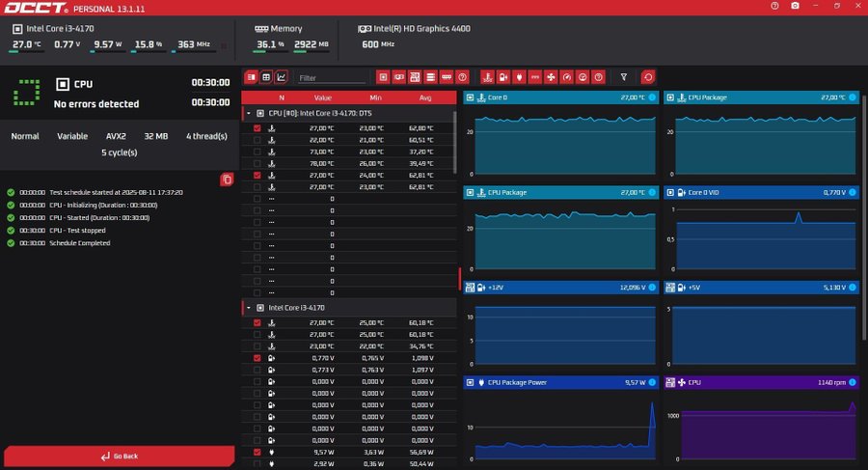The image size is (868, 470).
Task: Toggle the temperature sensor filter icon
Action: coord(487,77)
